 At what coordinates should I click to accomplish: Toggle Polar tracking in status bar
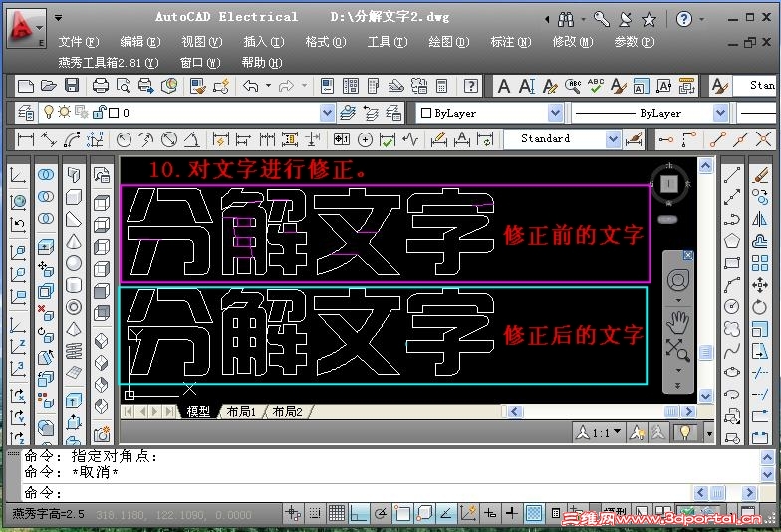point(381,513)
